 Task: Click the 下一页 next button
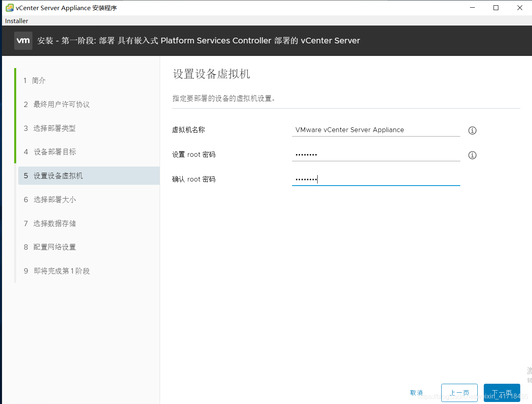coord(502,393)
